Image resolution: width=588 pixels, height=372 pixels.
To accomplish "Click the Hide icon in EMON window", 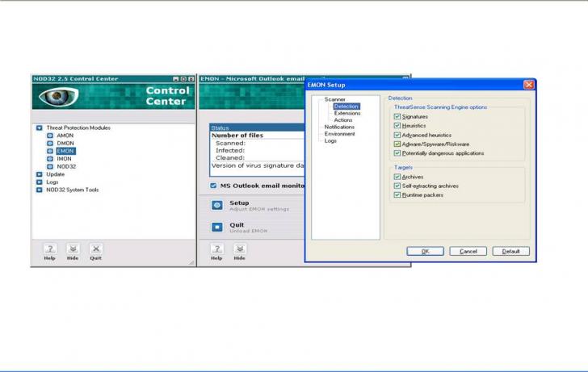I will point(240,249).
